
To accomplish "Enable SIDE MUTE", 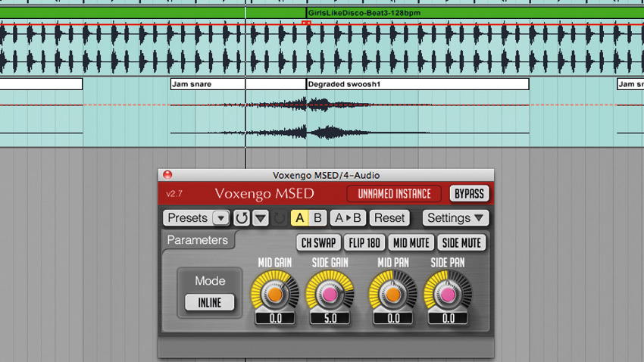I will [x=461, y=243].
